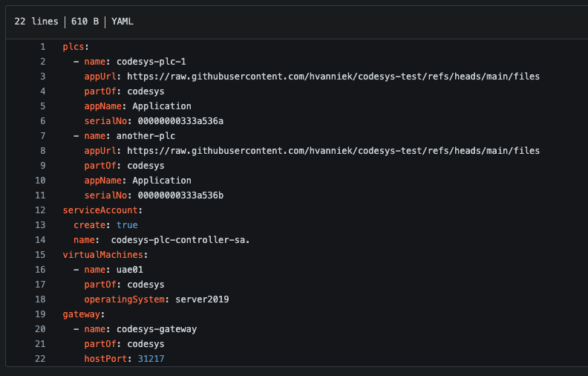588x376 pixels.
Task: Click the value 'codesys-gateway'
Action: tap(157, 329)
